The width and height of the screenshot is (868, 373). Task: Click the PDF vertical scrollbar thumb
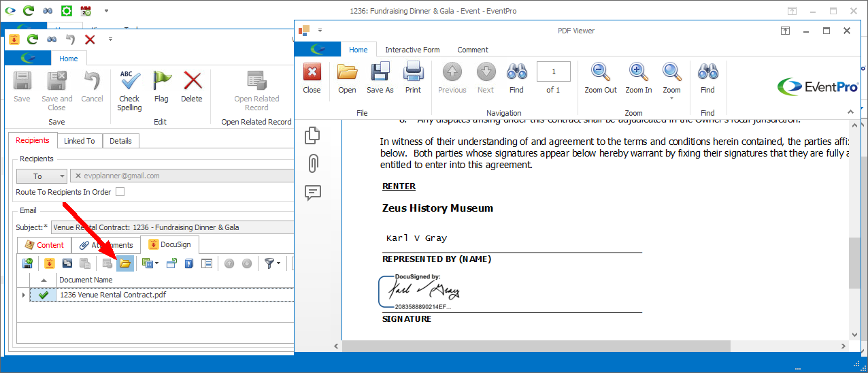854,263
